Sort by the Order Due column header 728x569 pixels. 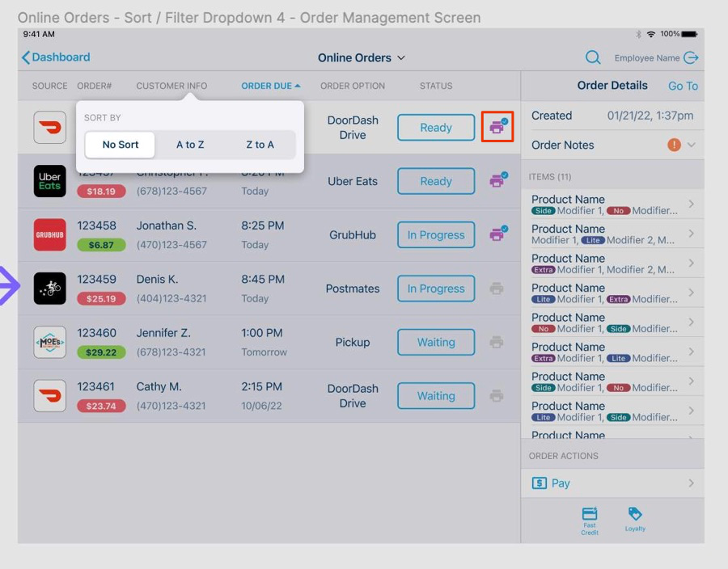click(270, 86)
